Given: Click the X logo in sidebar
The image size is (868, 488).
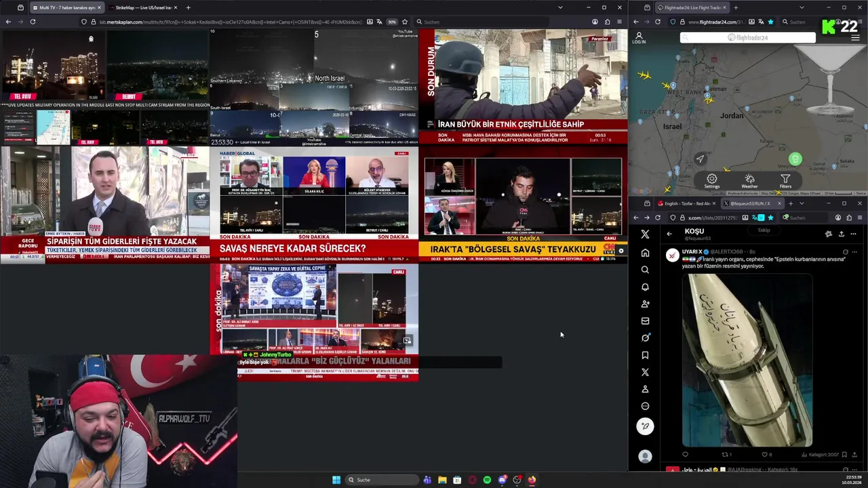Looking at the screenshot, I should (645, 234).
